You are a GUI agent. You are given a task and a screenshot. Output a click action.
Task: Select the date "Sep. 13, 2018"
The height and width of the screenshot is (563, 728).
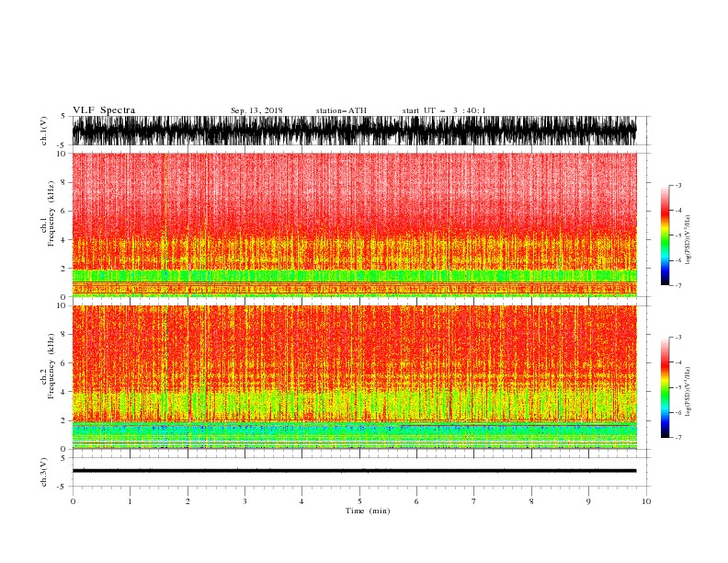[256, 110]
